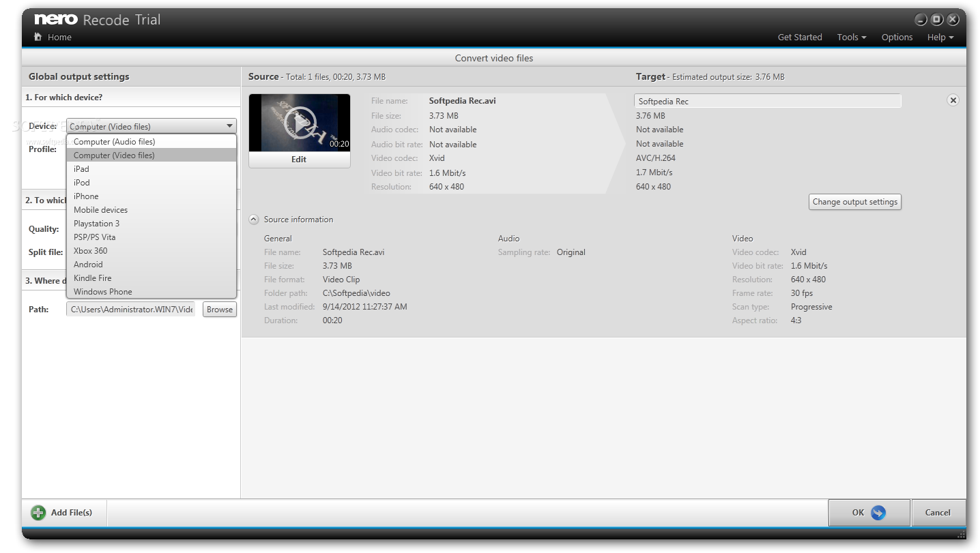
Task: Open the Help menu
Action: [940, 38]
